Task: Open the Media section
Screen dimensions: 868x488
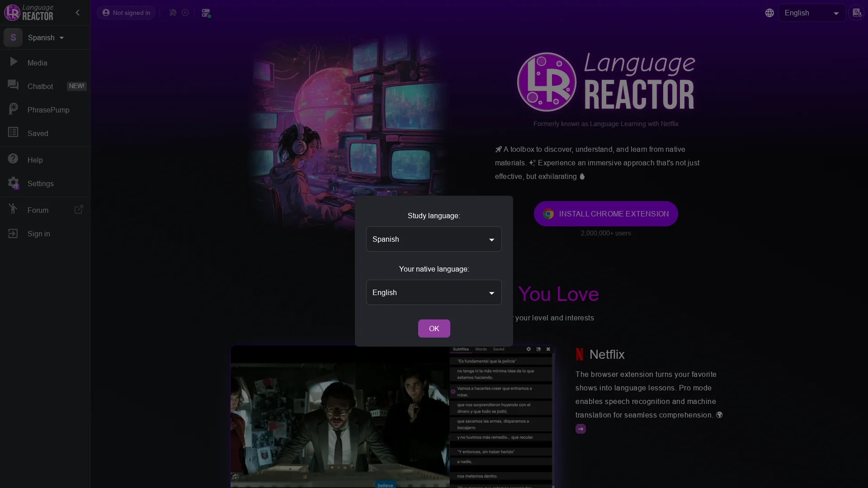Action: tap(45, 63)
